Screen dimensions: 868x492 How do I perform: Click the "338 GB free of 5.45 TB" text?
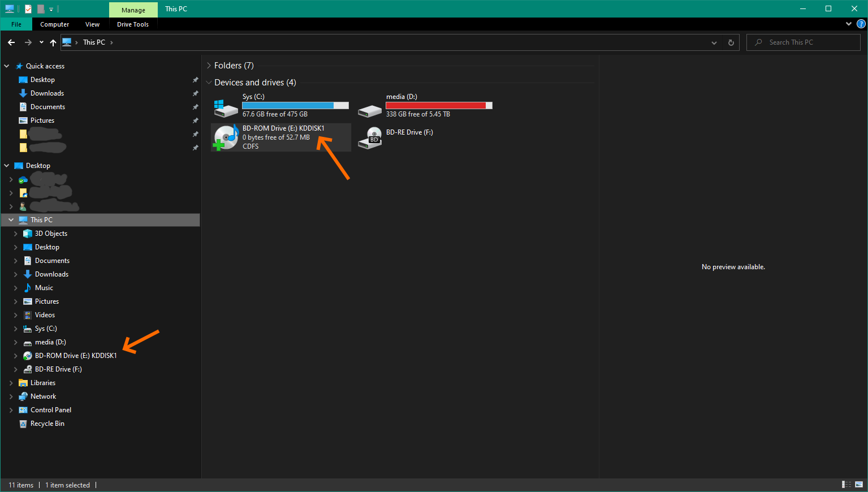418,114
